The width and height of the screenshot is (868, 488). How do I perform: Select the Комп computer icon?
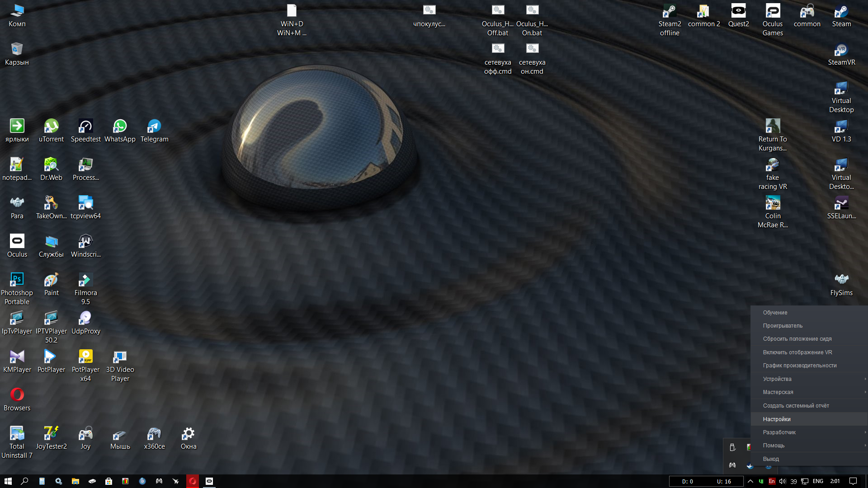17,15
